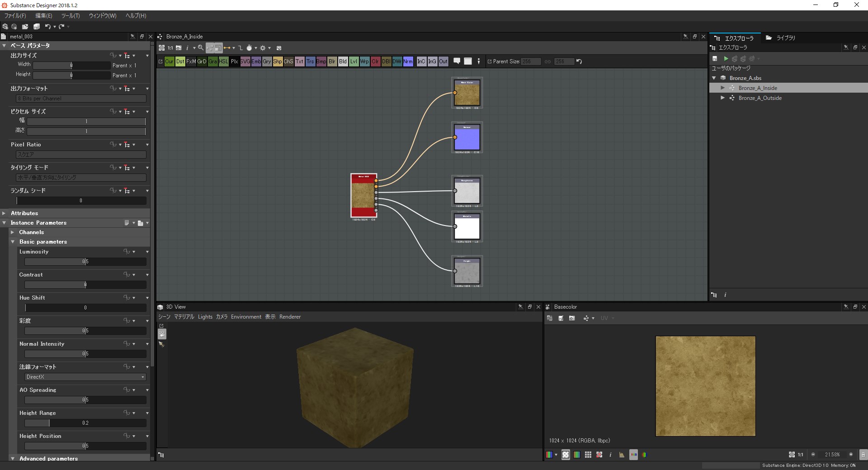This screenshot has height=470, width=868.
Task: Select the Base Color output node thumbnail
Action: click(467, 93)
